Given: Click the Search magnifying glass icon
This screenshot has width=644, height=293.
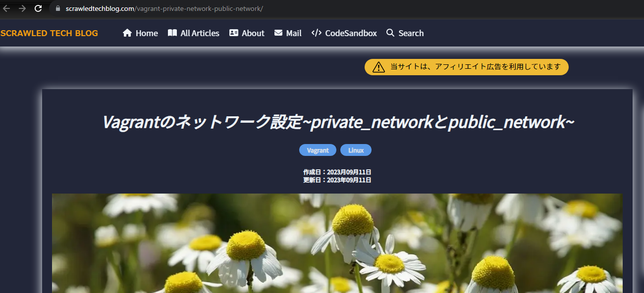Looking at the screenshot, I should click(390, 33).
